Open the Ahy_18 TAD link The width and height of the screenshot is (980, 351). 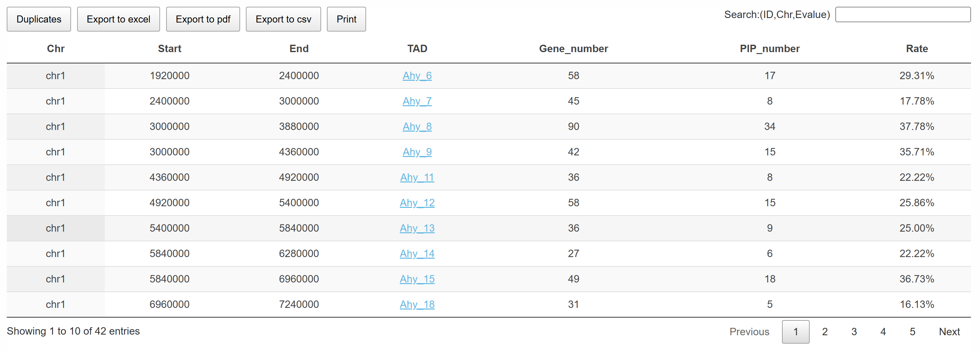click(x=417, y=305)
